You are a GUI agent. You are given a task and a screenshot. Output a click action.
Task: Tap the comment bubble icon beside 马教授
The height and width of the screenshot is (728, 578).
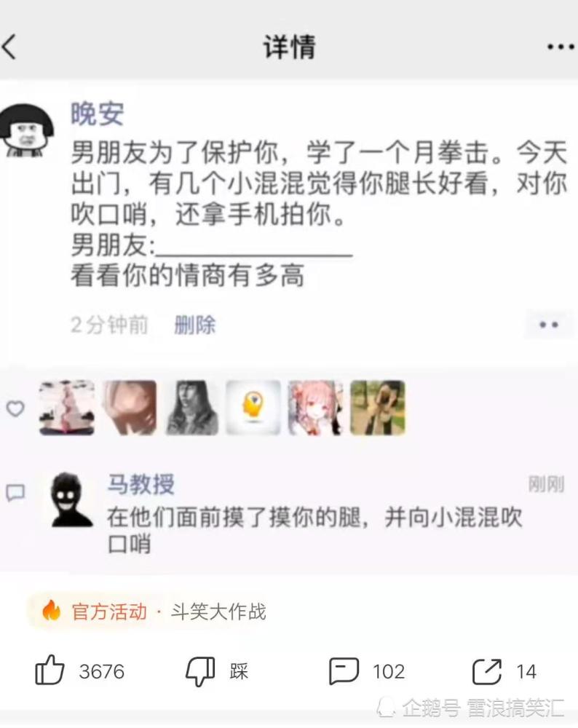click(x=15, y=493)
